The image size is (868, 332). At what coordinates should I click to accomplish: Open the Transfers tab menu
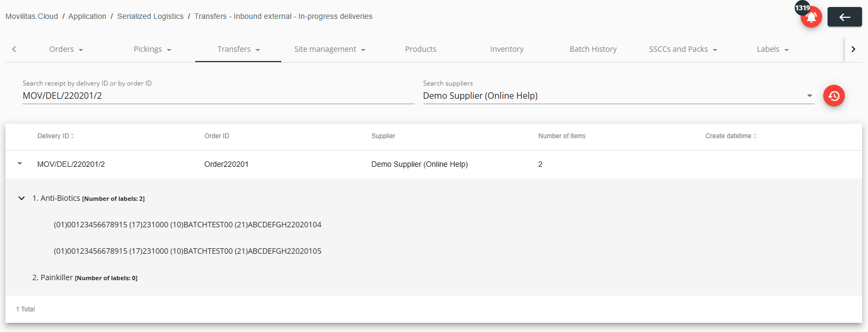[x=238, y=49]
